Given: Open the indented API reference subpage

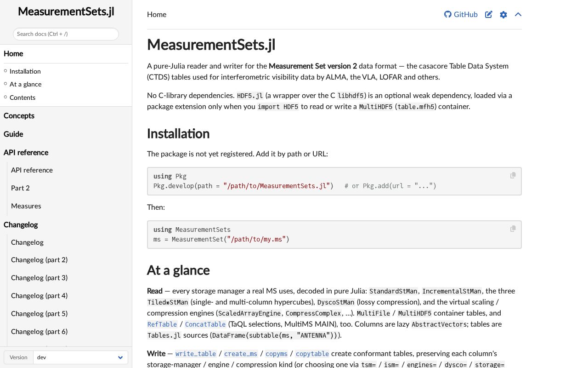Looking at the screenshot, I should click(x=32, y=170).
